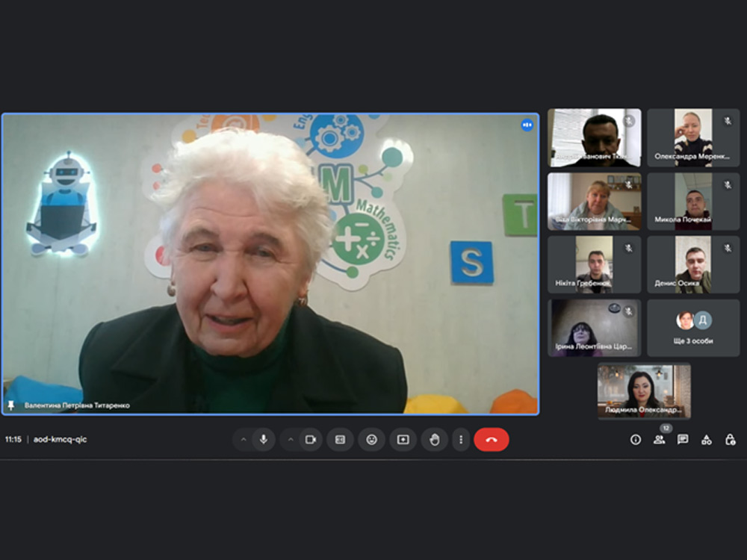The image size is (747, 560).
Task: Open the meeting details info panel
Action: pyautogui.click(x=636, y=440)
